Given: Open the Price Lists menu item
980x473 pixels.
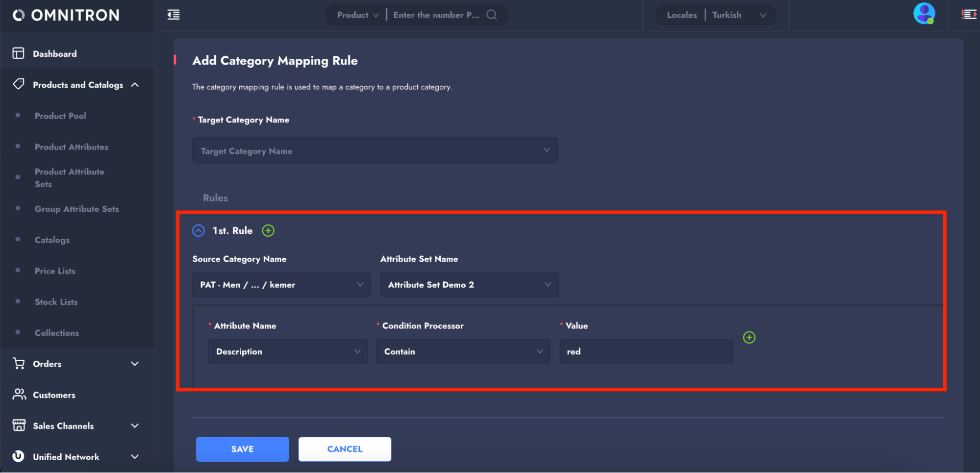Looking at the screenshot, I should (x=55, y=271).
